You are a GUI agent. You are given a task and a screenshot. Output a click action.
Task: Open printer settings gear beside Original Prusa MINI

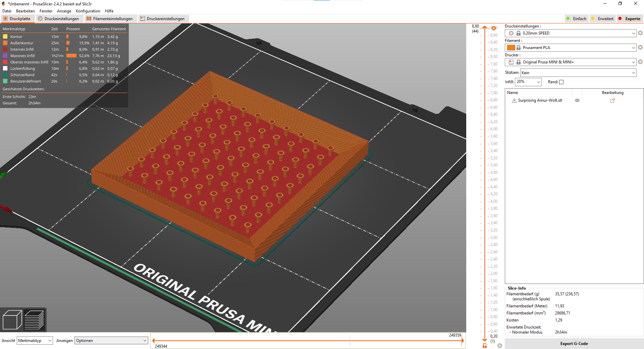640,62
